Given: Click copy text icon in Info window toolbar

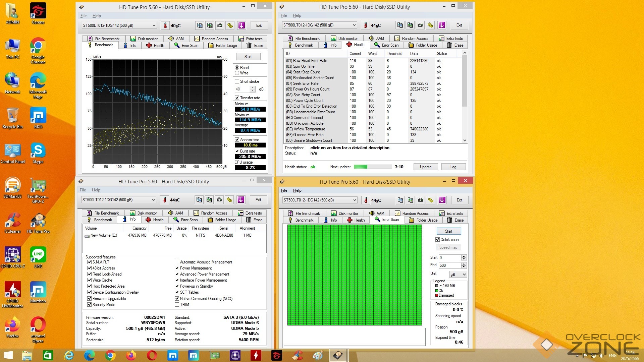Looking at the screenshot, I should tap(199, 200).
